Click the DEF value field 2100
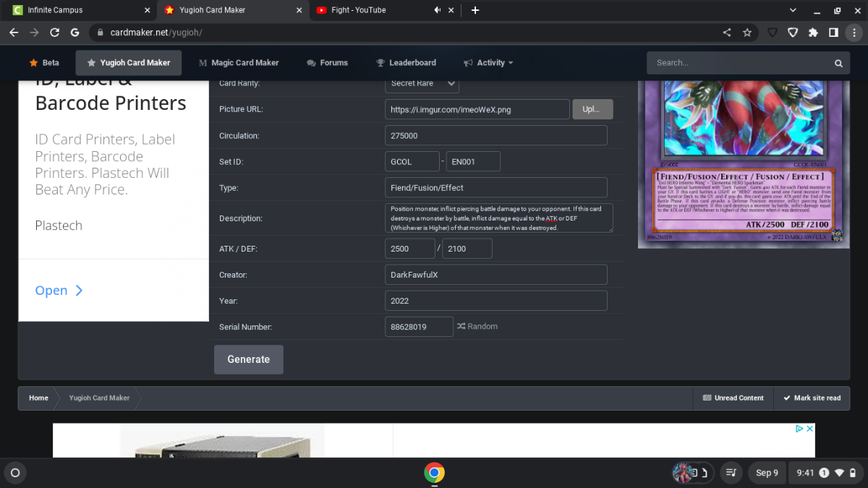868x488 pixels. [x=467, y=249]
